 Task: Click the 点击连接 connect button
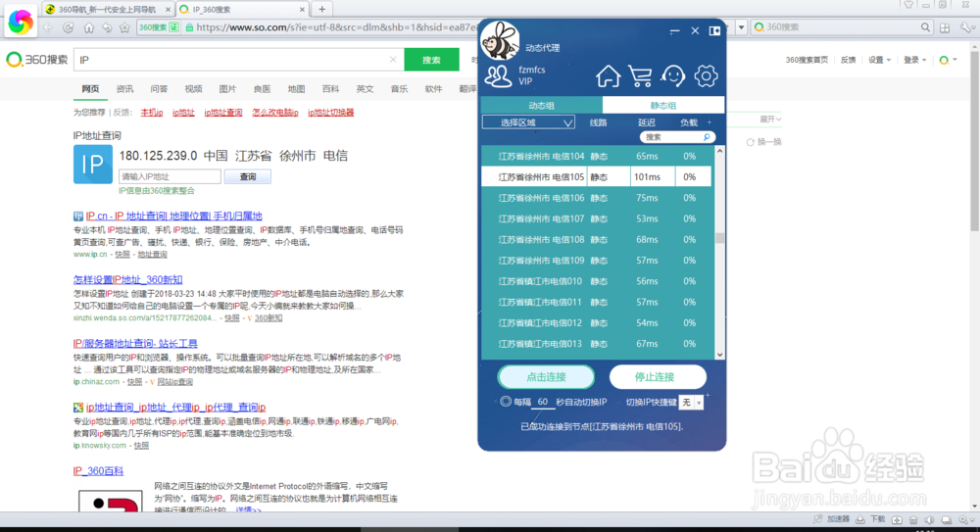546,377
